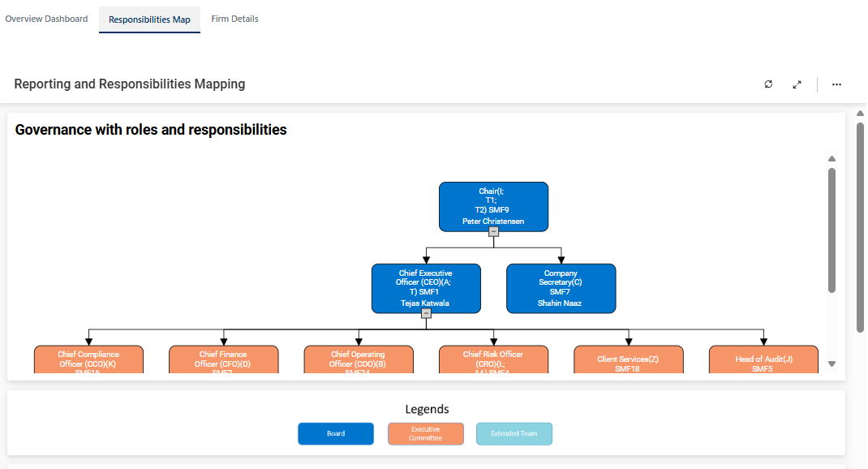Collapse the Chair node children
The width and height of the screenshot is (868, 469).
point(493,231)
